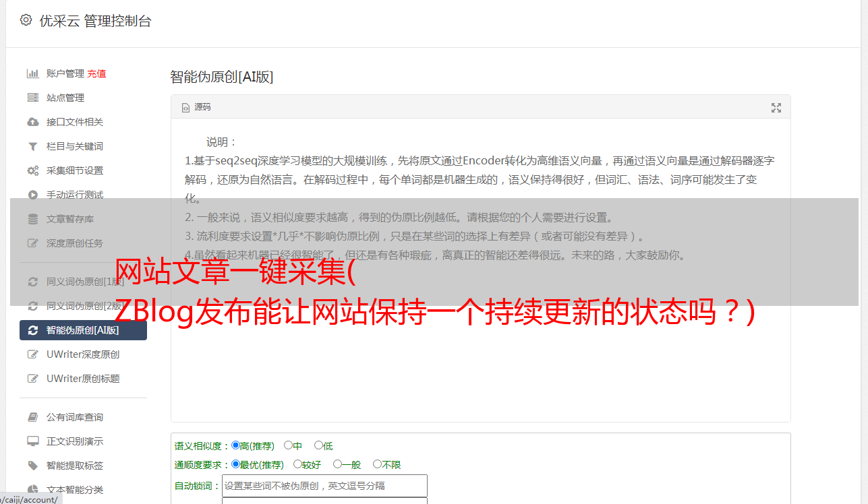
Task: Choose 较好 for fluency requirement
Action: click(297, 464)
